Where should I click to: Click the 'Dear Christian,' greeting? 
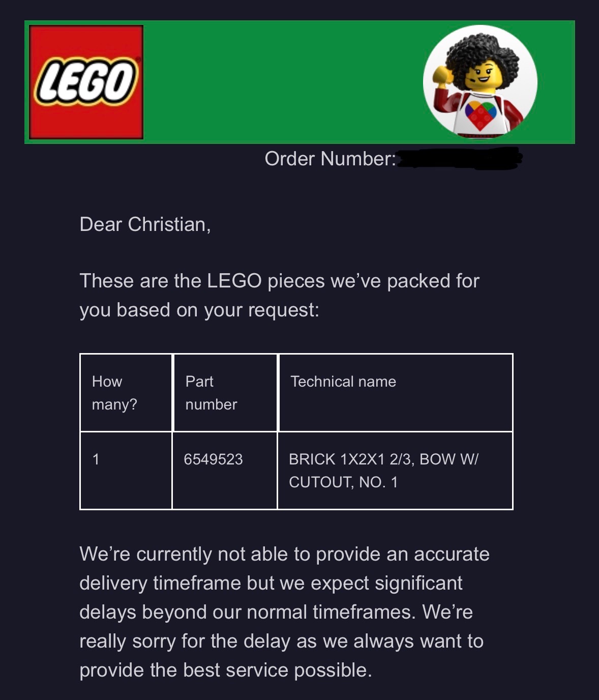(145, 224)
